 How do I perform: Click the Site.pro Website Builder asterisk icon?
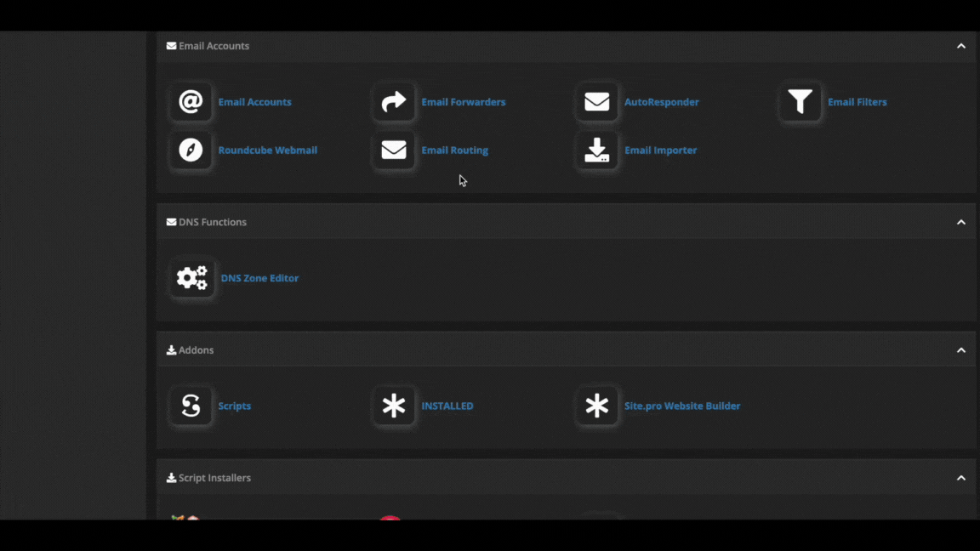click(597, 406)
